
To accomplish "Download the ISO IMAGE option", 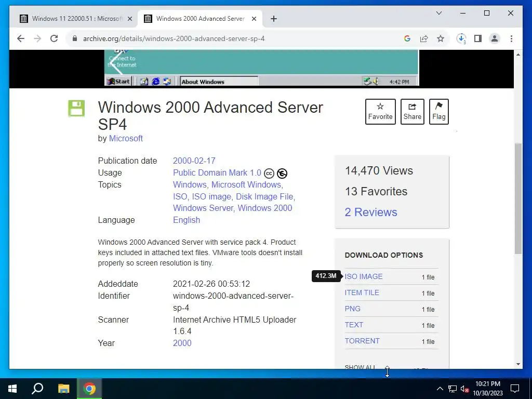I will coord(364,276).
